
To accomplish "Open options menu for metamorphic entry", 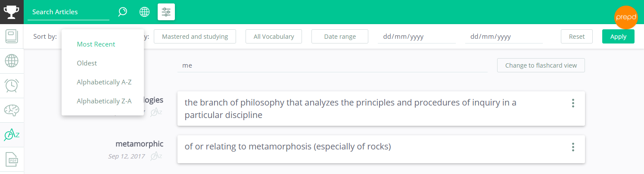I will 573,147.
